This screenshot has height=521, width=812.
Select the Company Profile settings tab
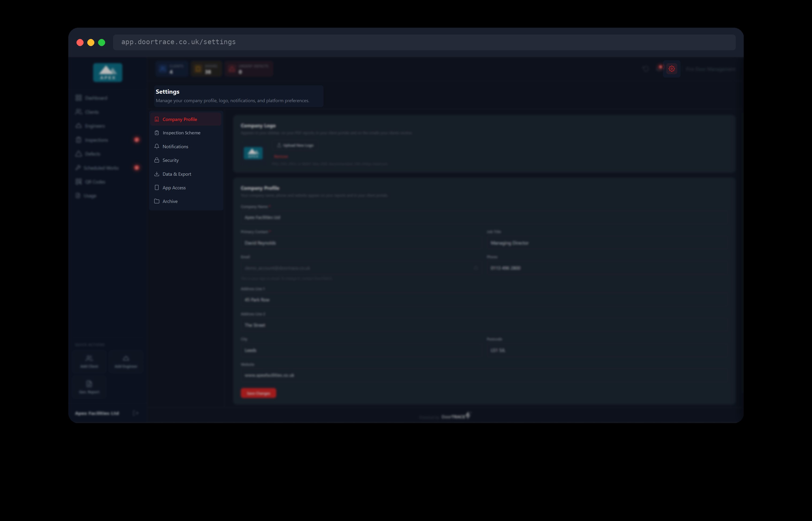[x=186, y=119]
